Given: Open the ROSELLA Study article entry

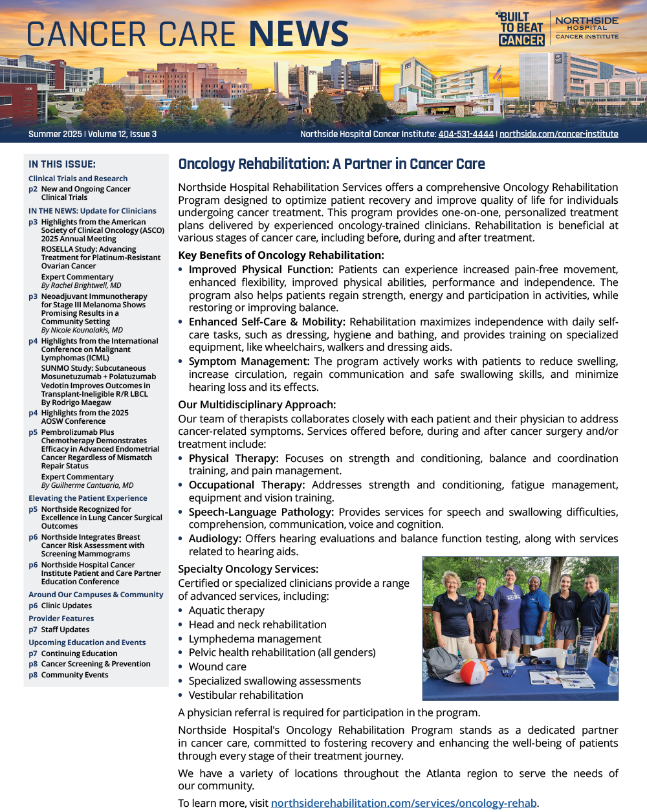Looking at the screenshot, I should (100, 258).
